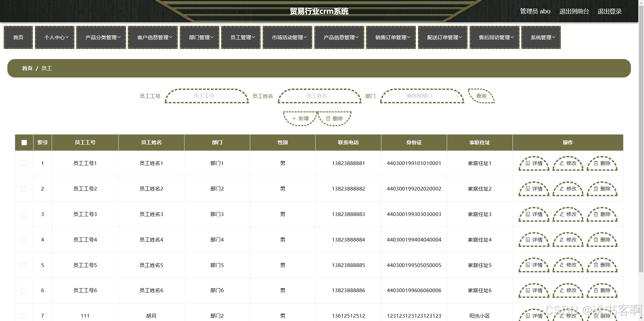Click the 员工工号 column header
The image size is (644, 321).
tap(85, 143)
